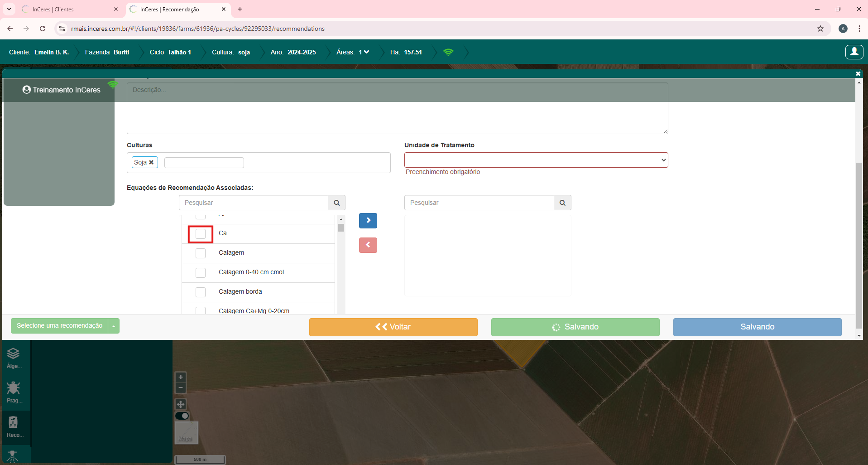Switch to InCeres Recomendação tab

point(178,9)
